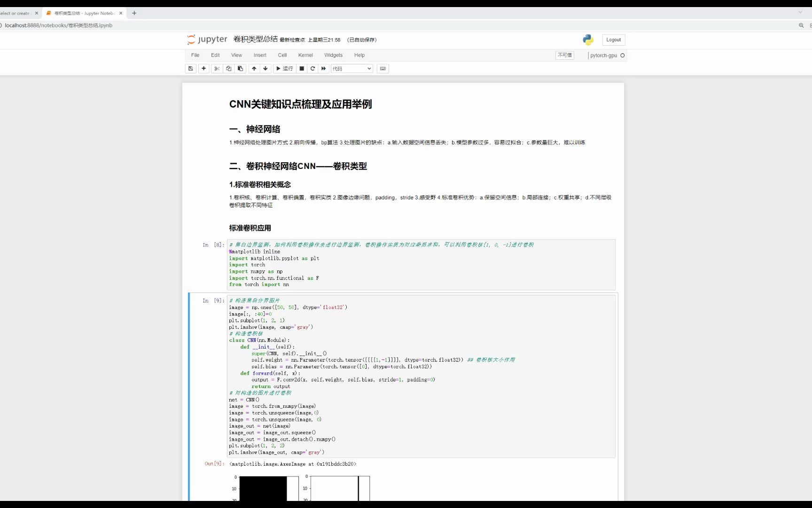
Task: Restart kernel and run all (fast-forward icon)
Action: pyautogui.click(x=323, y=69)
